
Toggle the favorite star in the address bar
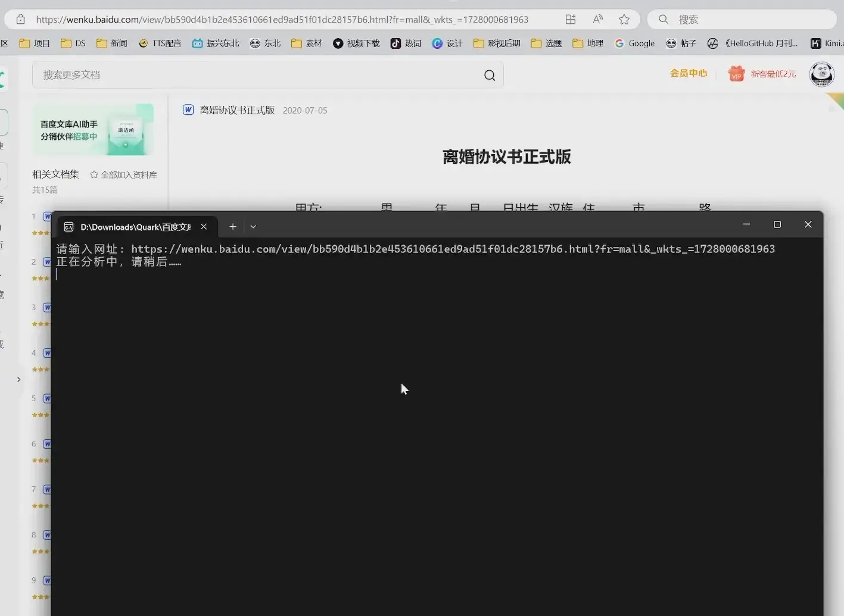click(624, 19)
